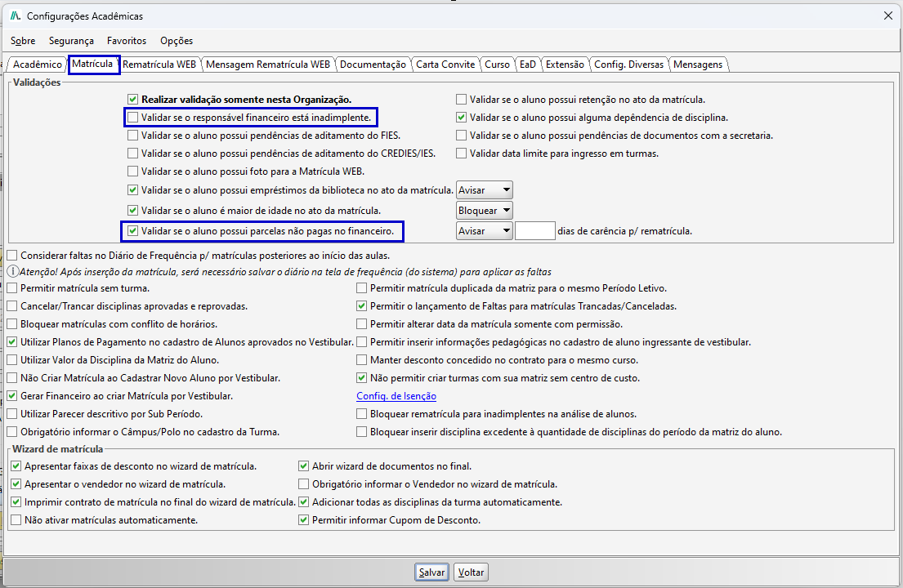Enable Bloquear matrículas com conflito de horários
The width and height of the screenshot is (903, 588).
tap(12, 324)
